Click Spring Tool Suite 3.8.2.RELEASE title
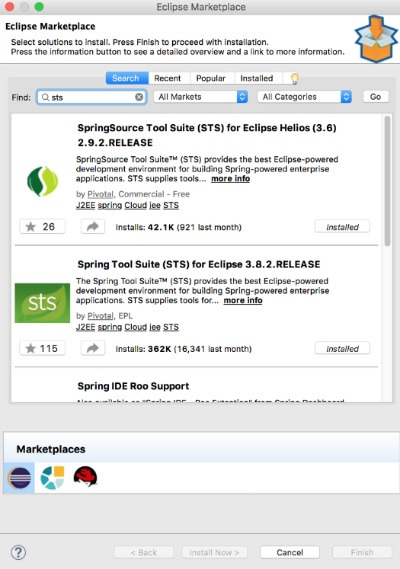The image size is (400, 569). point(199,264)
